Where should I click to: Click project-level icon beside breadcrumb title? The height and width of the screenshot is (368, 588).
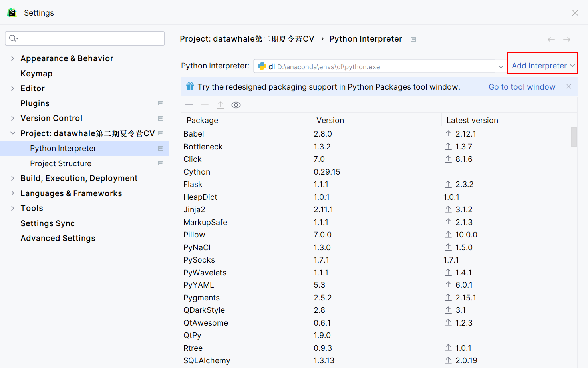coord(413,39)
